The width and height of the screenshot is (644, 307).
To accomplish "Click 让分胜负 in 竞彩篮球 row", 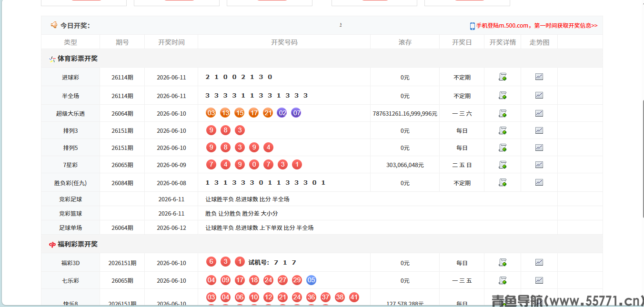I will [230, 214].
